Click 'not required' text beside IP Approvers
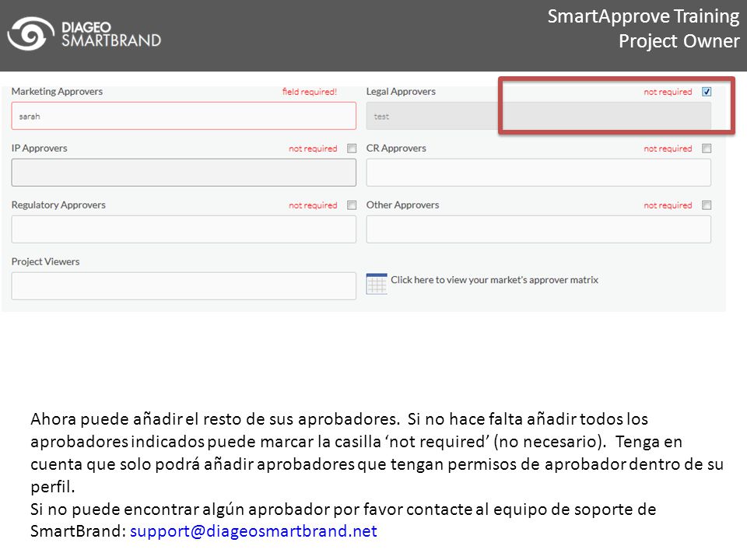The height and width of the screenshot is (560, 747). click(313, 149)
